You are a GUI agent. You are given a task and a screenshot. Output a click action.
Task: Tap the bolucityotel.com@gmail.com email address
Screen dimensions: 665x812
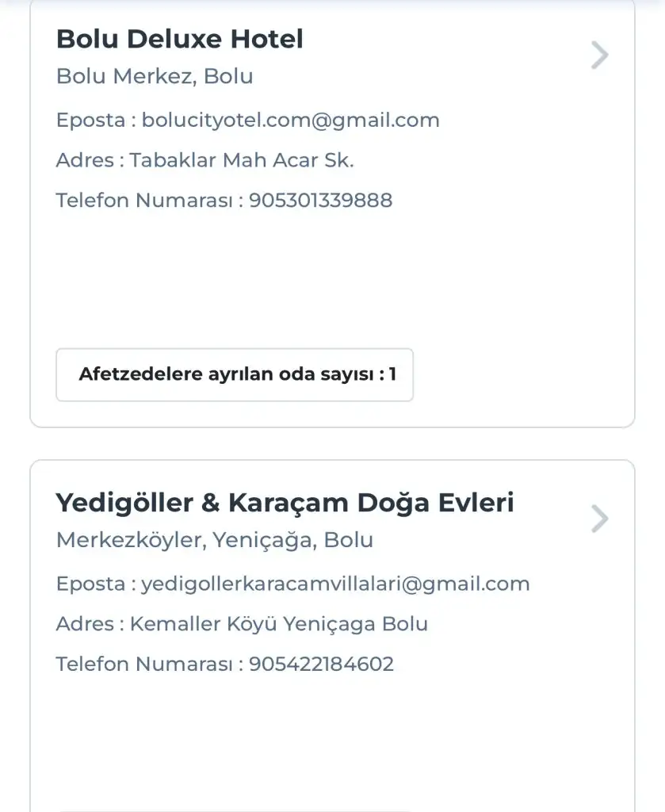pos(290,121)
